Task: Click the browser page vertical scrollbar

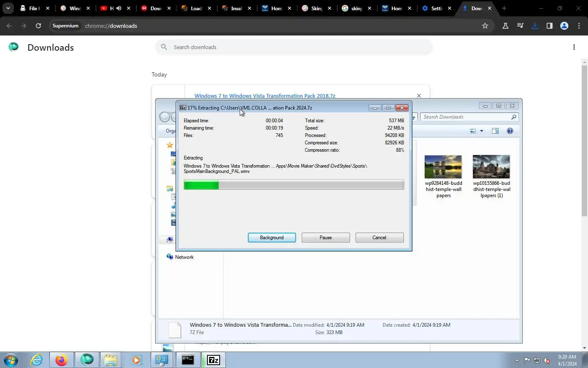Action: 584,141
